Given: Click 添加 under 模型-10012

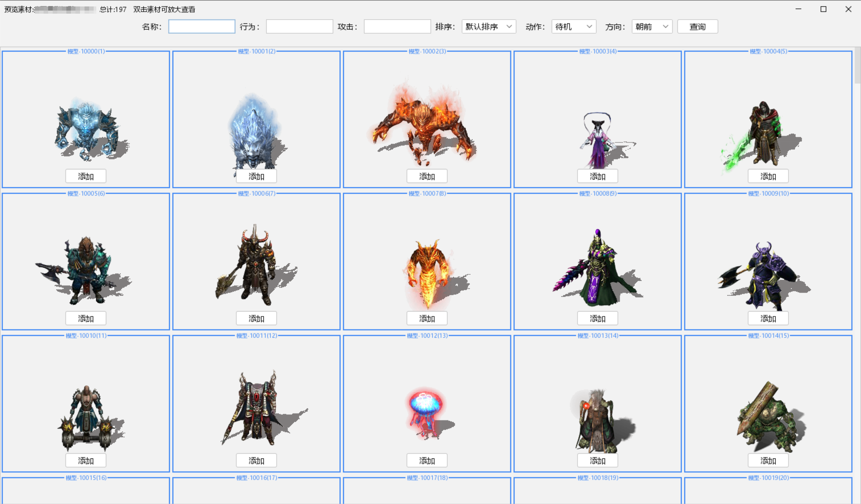Looking at the screenshot, I should point(427,460).
